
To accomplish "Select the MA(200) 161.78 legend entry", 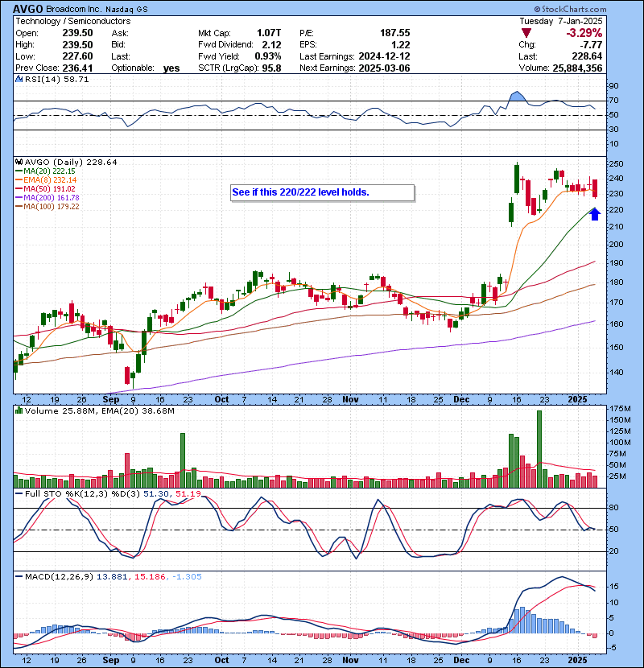I will point(47,198).
